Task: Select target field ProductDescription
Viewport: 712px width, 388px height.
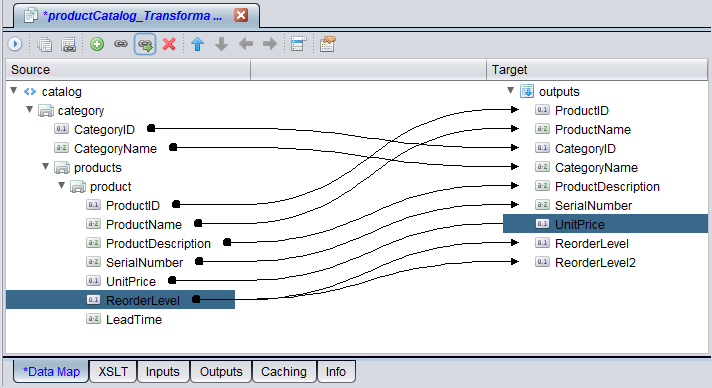Action: pyautogui.click(x=607, y=187)
